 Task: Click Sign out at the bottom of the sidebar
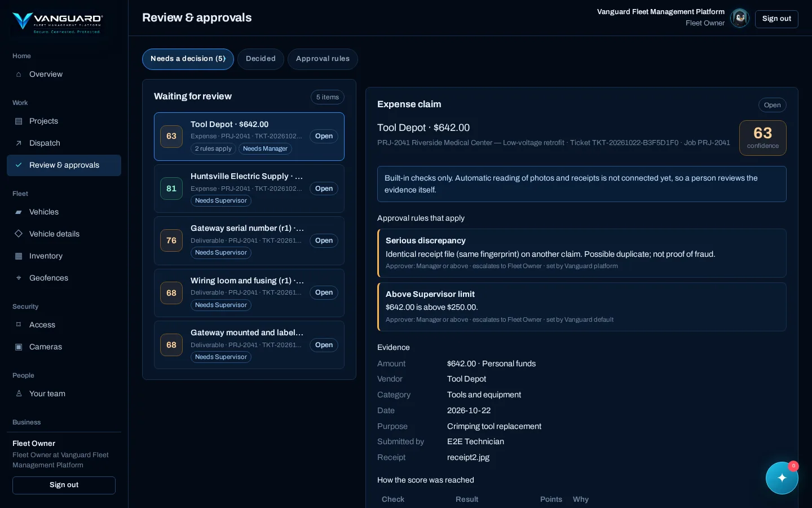[x=64, y=485]
